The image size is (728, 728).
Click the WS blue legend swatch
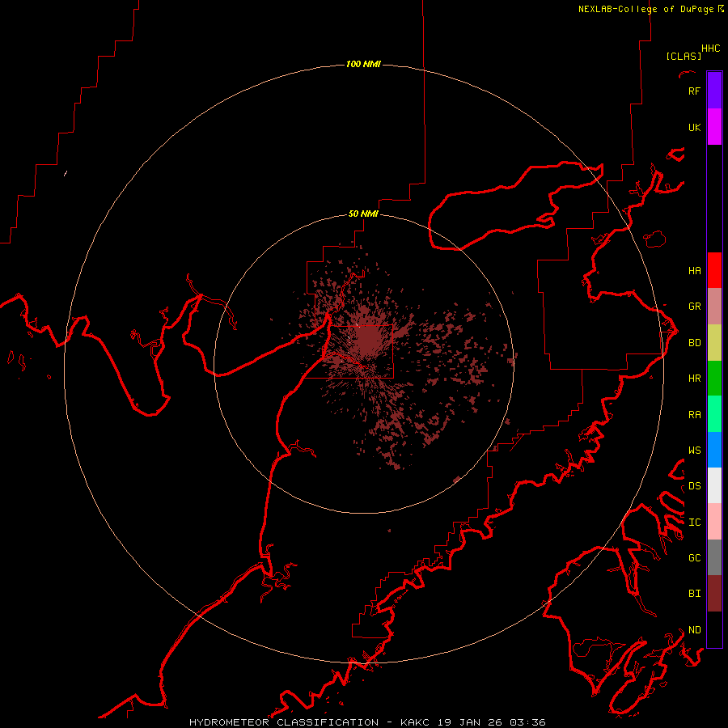[714, 450]
